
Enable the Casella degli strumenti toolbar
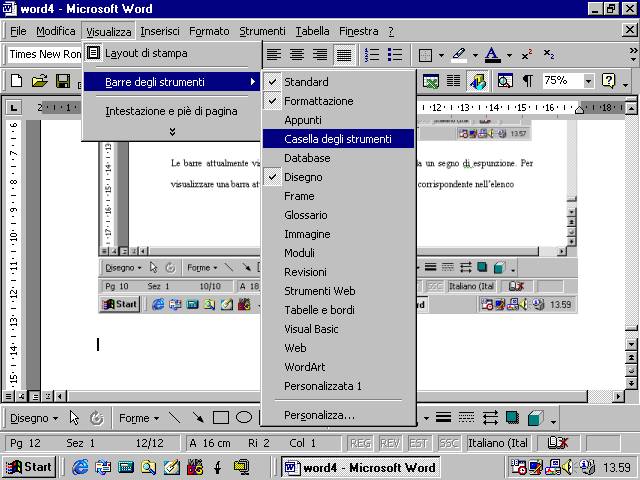[338, 139]
